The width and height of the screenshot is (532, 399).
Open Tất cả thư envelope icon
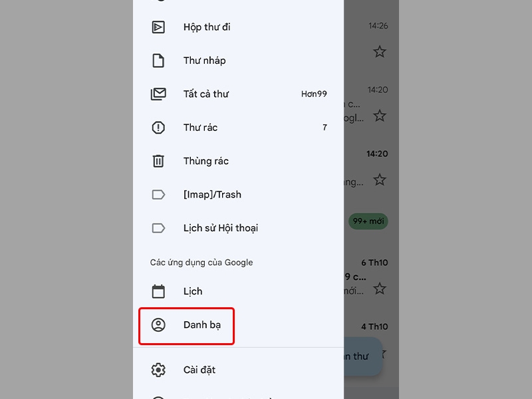click(158, 94)
